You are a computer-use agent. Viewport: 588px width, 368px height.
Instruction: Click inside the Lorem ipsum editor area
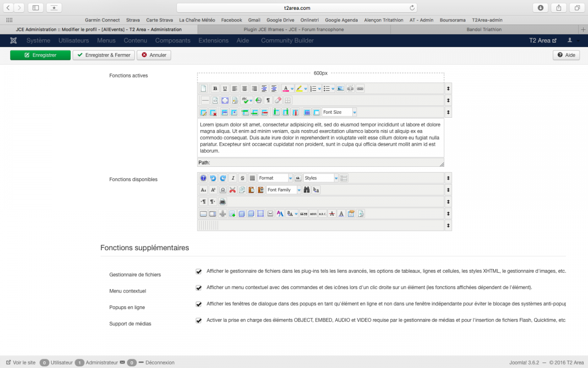[x=320, y=138]
